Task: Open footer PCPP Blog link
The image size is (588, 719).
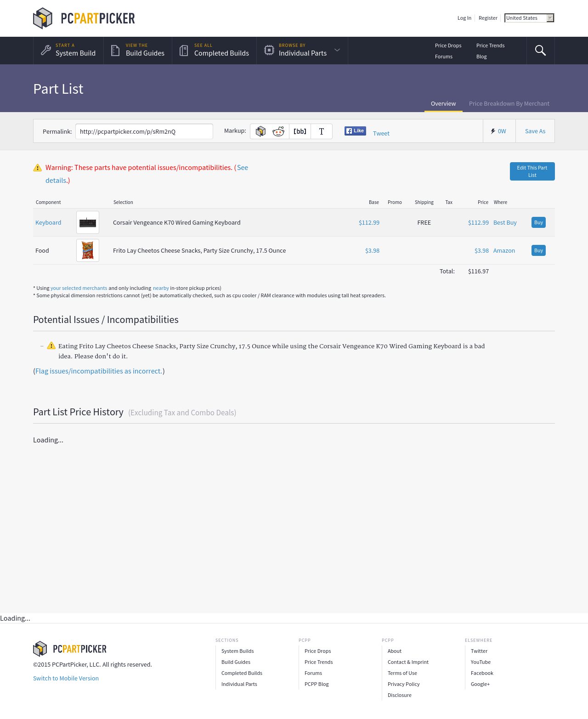Action: coord(317,684)
